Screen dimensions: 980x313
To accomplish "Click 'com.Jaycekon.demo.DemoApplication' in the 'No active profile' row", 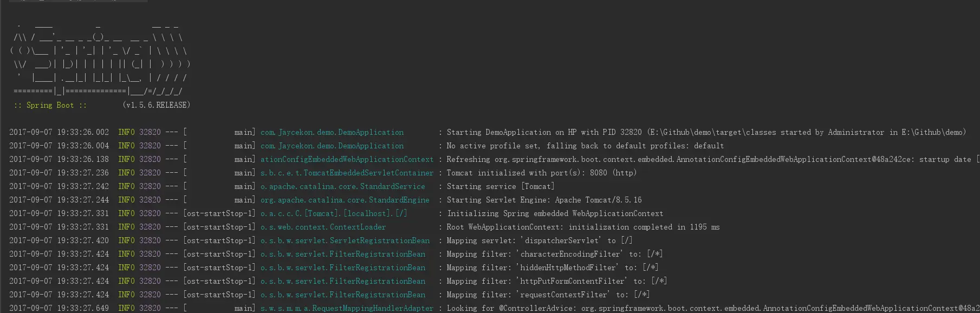I will [x=332, y=146].
